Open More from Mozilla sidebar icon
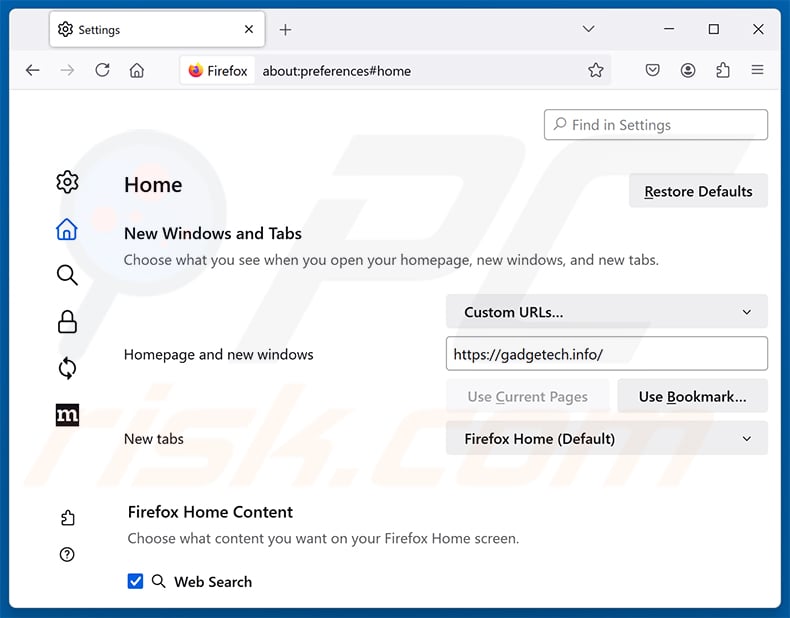This screenshot has width=790, height=618. [x=67, y=415]
